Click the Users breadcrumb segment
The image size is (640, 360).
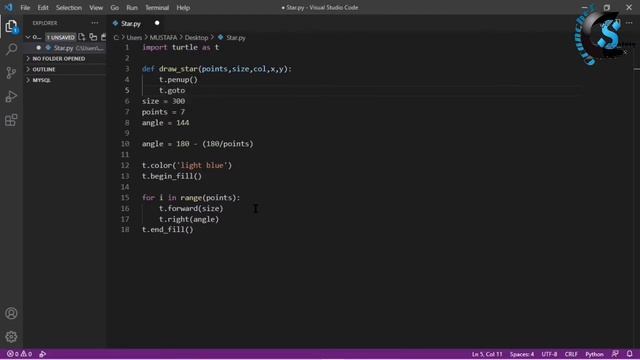pyautogui.click(x=134, y=38)
